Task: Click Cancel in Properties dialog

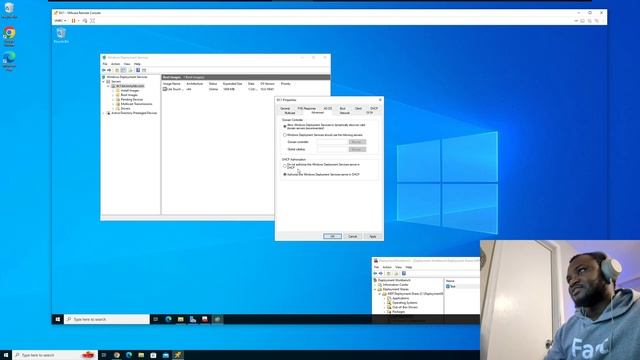Action: [353, 236]
